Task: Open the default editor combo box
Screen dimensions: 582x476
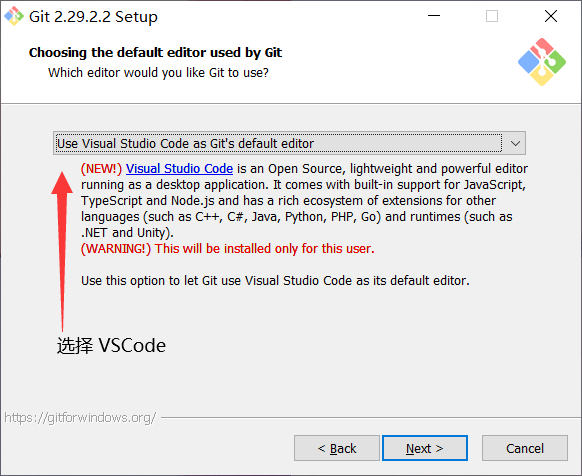Action: point(289,143)
